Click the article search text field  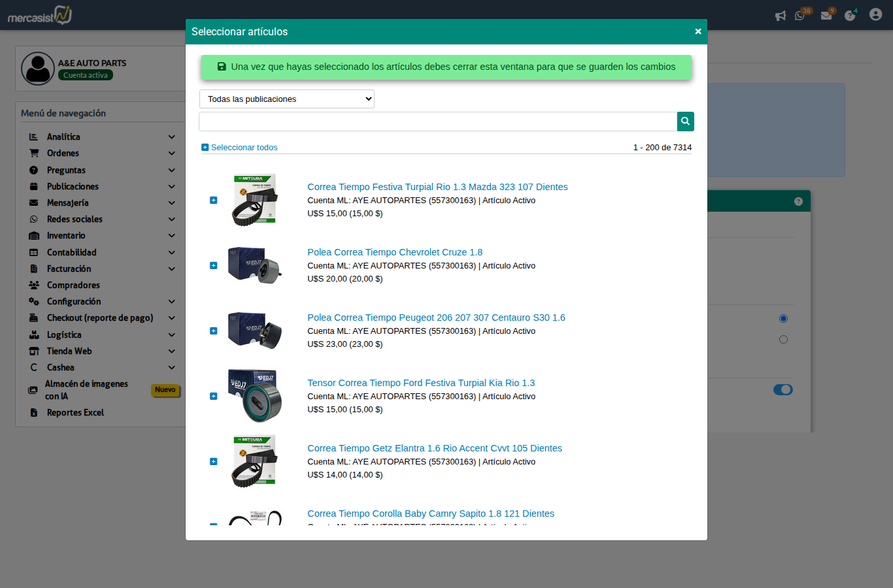click(x=437, y=122)
